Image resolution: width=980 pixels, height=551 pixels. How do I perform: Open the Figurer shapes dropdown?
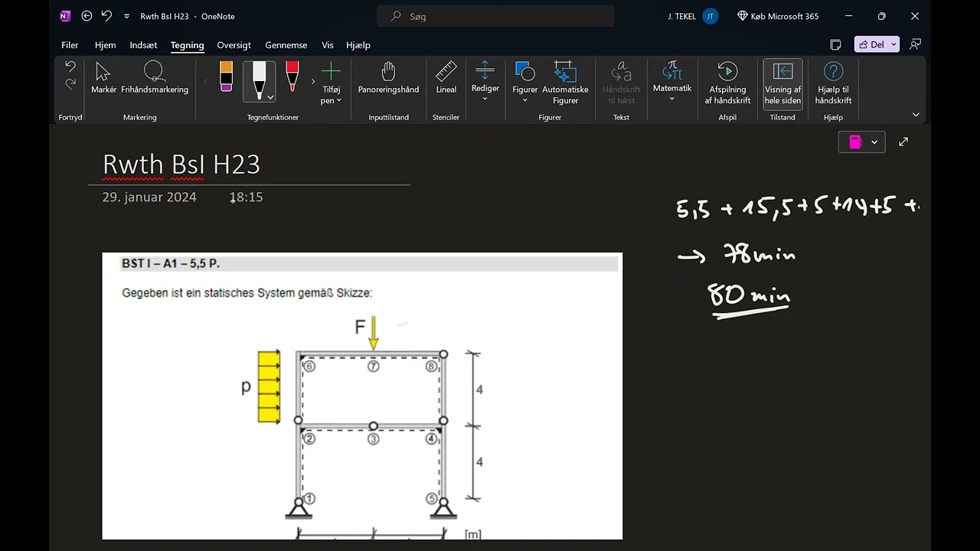[x=525, y=82]
